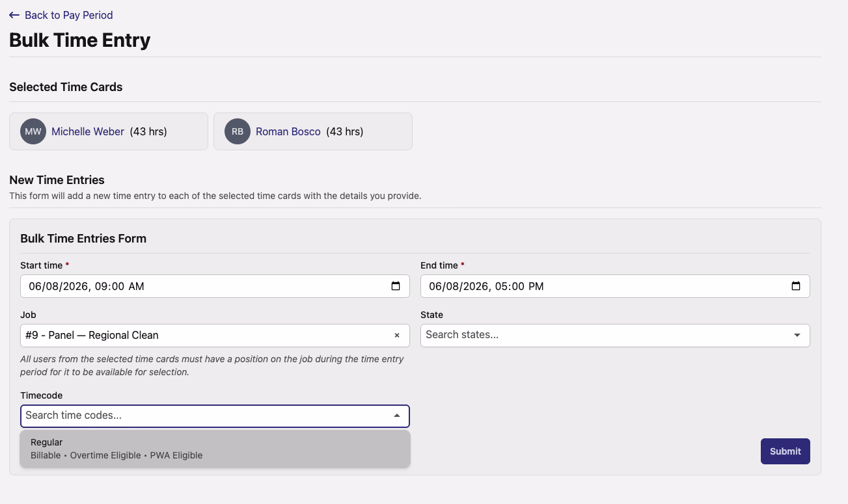848x504 pixels.
Task: Click the italic job availability note
Action: (x=212, y=365)
